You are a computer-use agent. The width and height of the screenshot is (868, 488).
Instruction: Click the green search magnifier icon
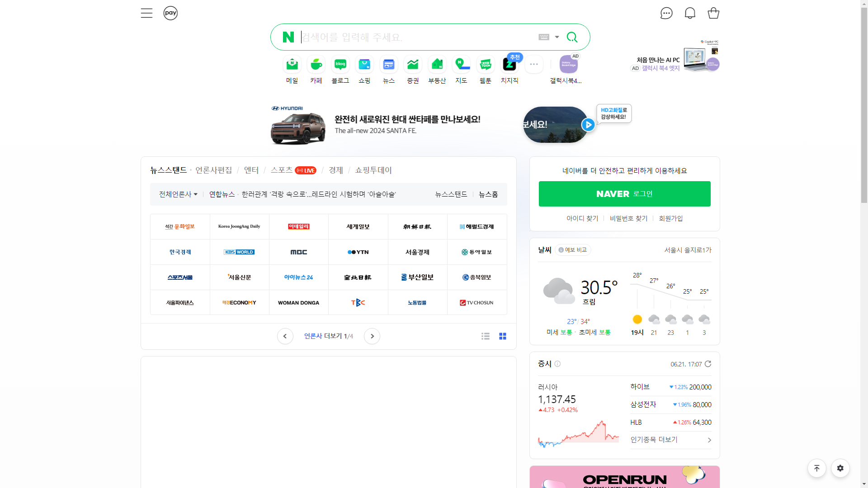pos(572,37)
